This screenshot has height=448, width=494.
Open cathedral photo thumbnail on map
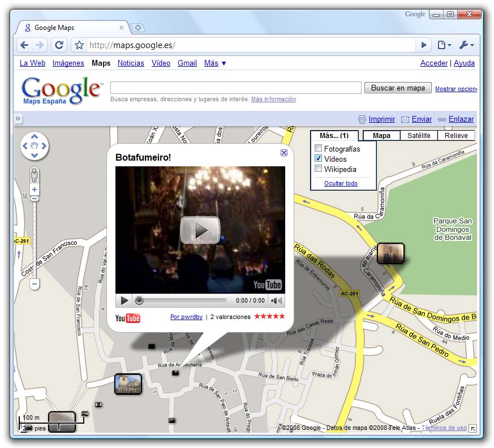[128, 384]
